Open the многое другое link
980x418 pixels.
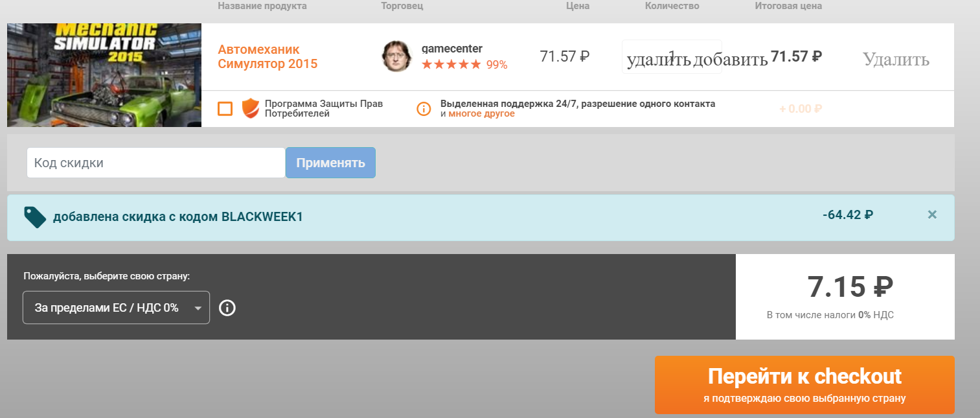click(x=481, y=113)
